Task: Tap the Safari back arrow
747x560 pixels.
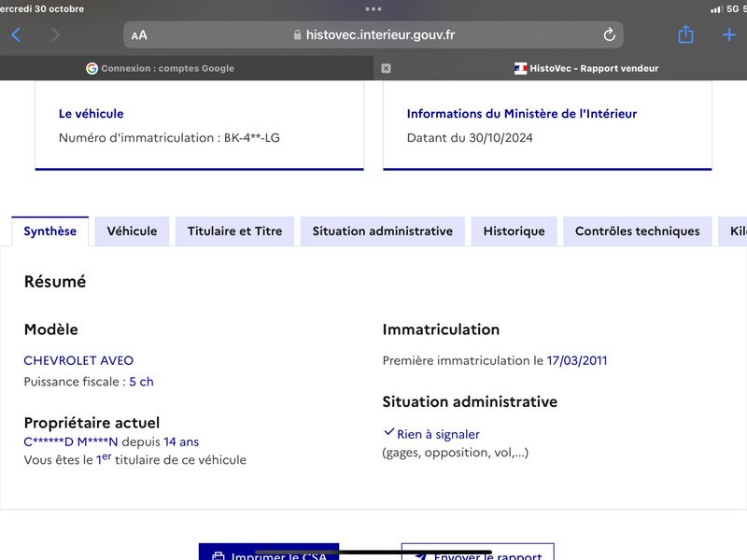Action: 16,35
